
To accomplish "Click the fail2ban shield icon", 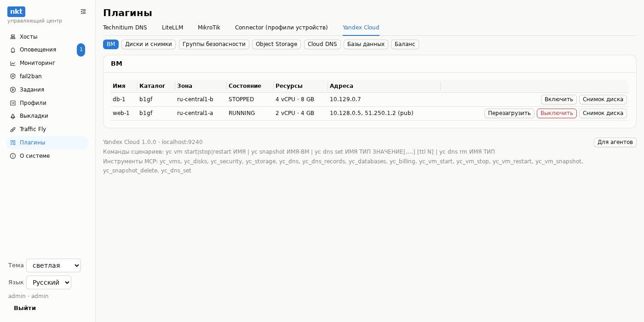I will [13, 76].
